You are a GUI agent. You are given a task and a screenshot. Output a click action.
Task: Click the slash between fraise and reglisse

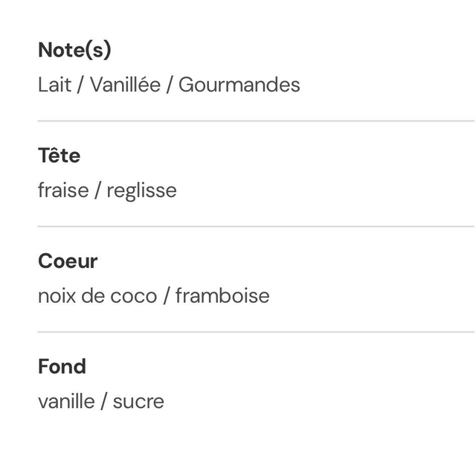(x=97, y=191)
